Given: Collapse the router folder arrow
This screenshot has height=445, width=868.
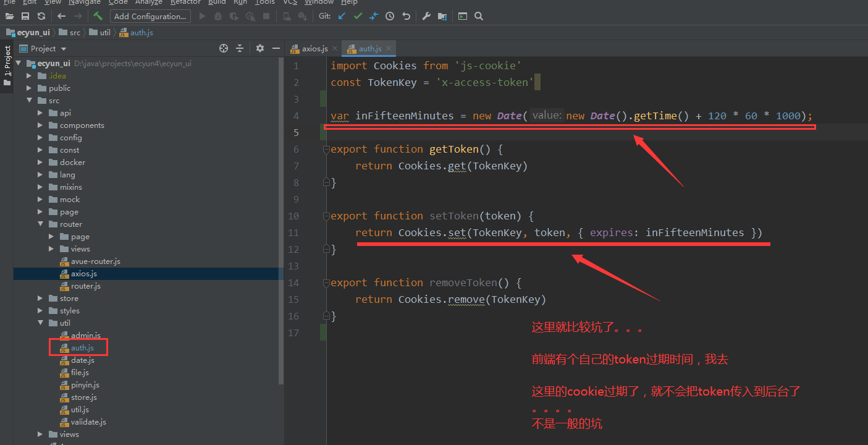Looking at the screenshot, I should click(40, 224).
